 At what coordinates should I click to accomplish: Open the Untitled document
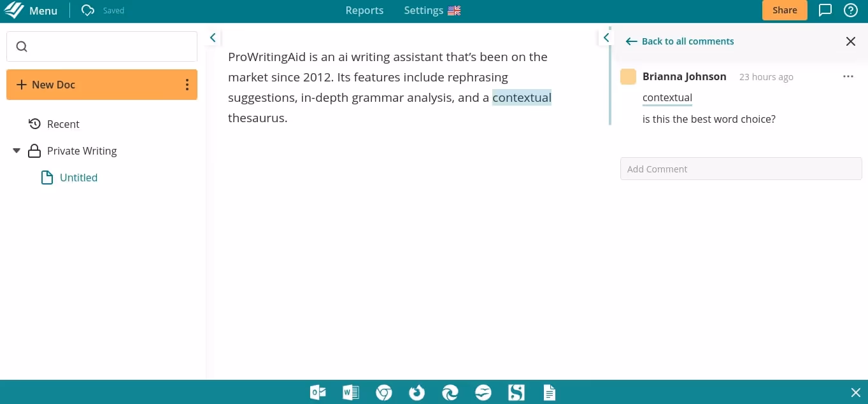coord(78,178)
